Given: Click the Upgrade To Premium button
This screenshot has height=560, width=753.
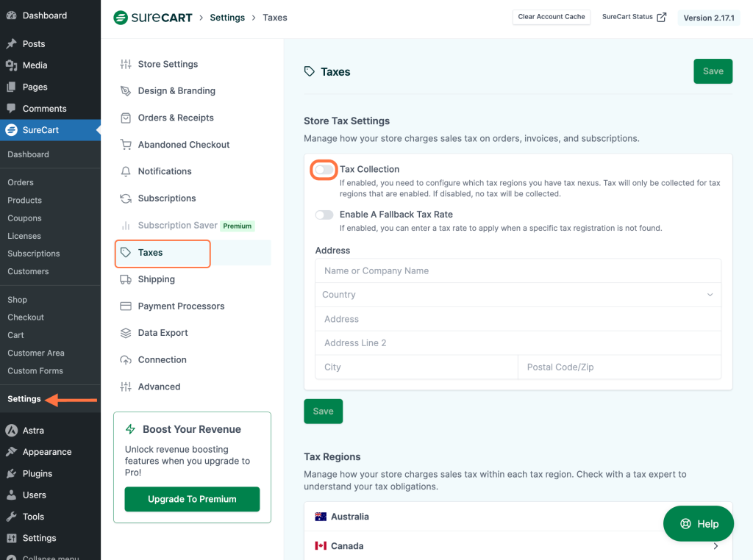Looking at the screenshot, I should [192, 499].
